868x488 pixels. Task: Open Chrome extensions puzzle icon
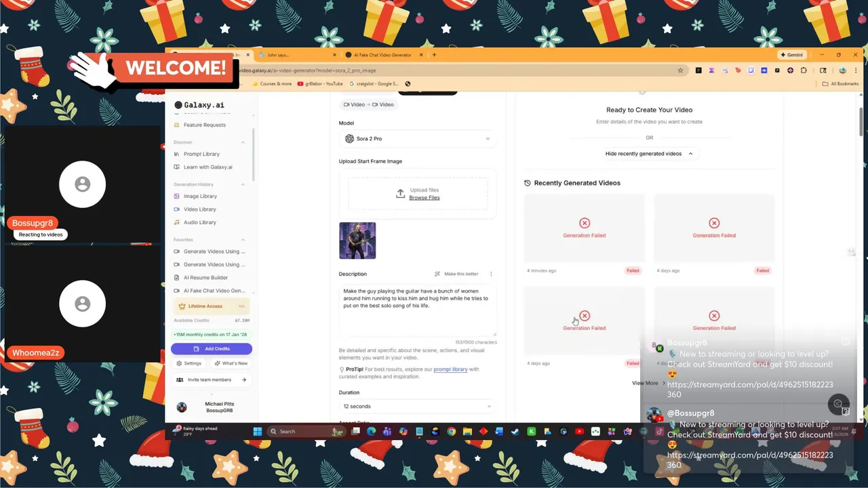[x=804, y=70]
